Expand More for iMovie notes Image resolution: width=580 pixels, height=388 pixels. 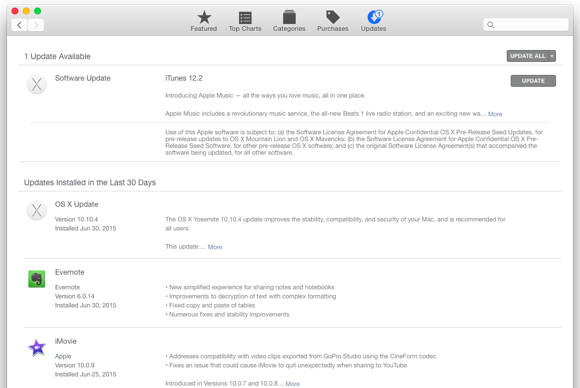[292, 384]
